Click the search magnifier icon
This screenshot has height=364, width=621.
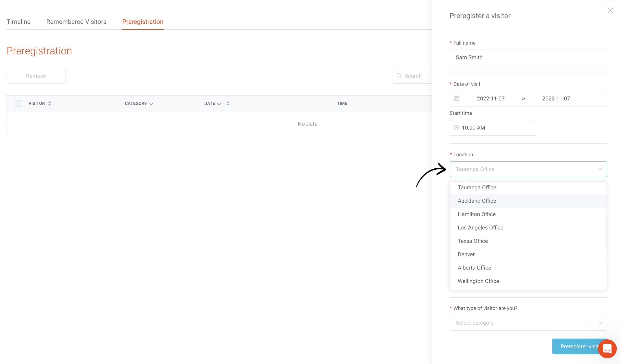[399, 76]
